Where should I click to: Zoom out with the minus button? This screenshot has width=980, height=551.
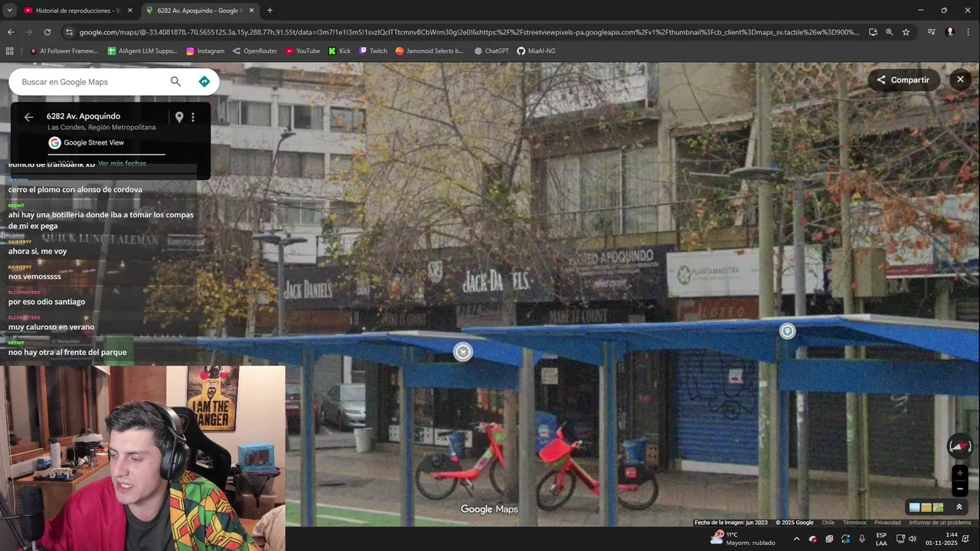pyautogui.click(x=959, y=489)
